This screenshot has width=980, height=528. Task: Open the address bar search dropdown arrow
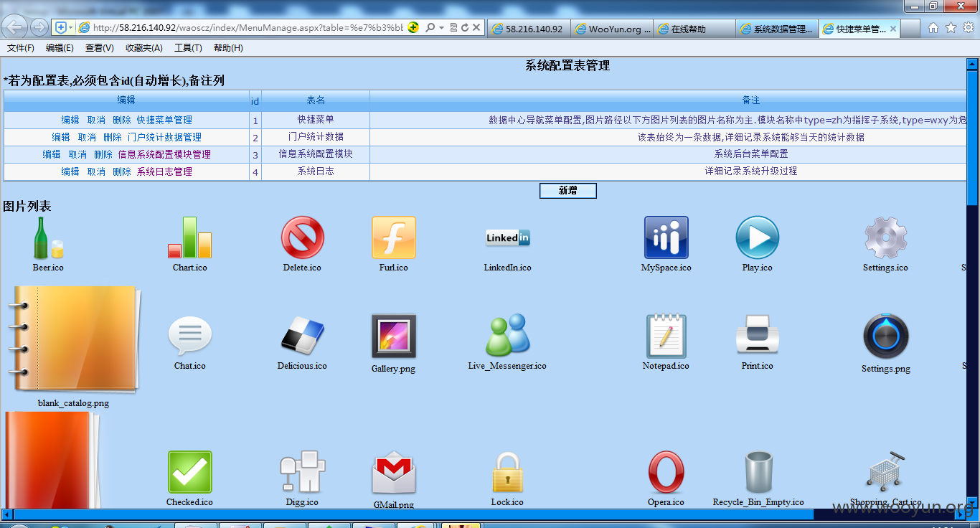442,28
